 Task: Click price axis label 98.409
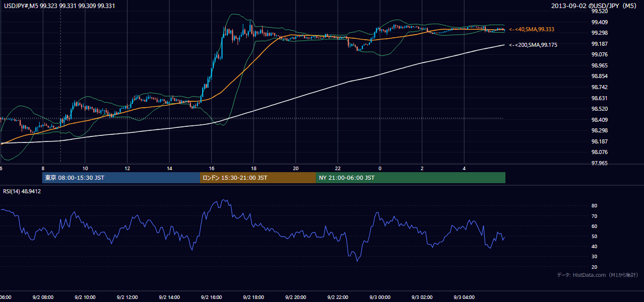[599, 120]
